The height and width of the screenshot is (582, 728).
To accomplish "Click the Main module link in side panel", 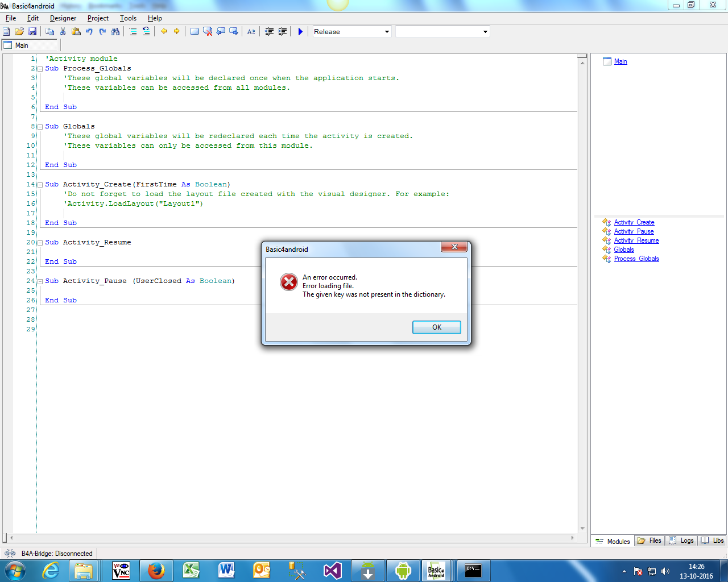I will point(621,61).
